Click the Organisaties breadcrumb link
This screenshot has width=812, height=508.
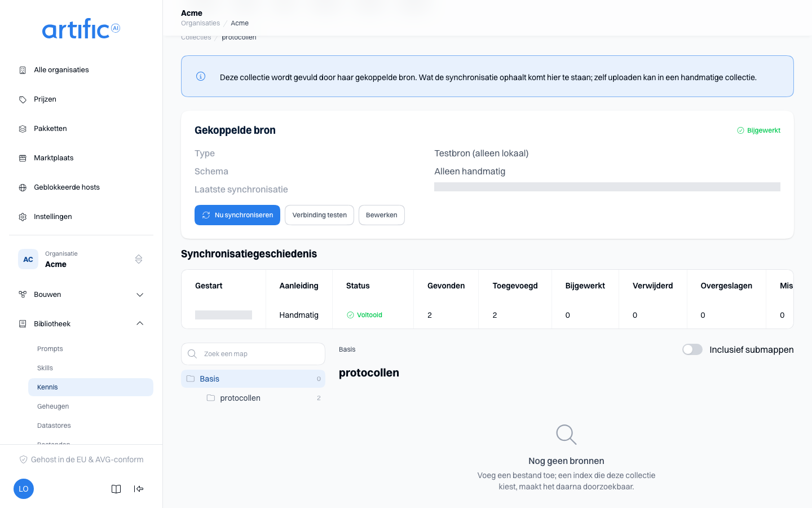201,23
